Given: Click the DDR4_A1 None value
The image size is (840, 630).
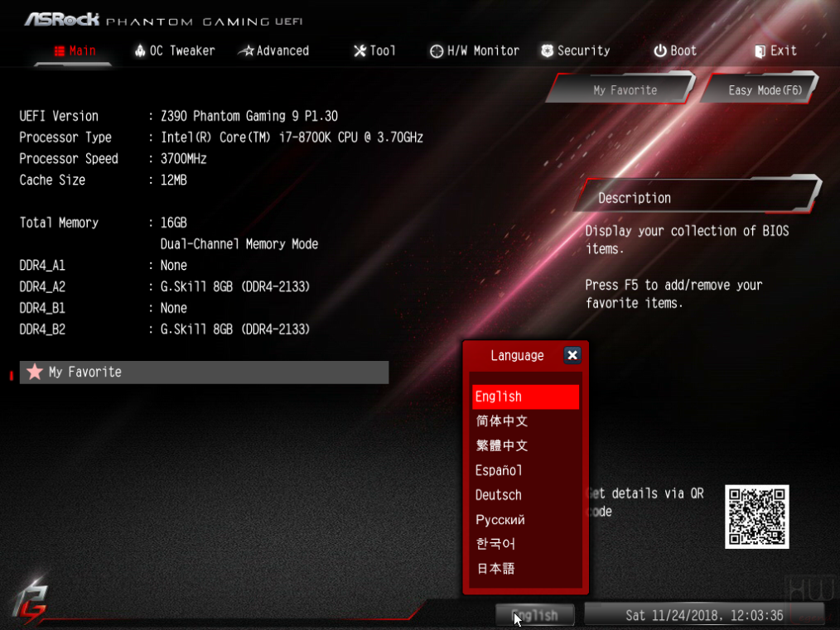Looking at the screenshot, I should [x=174, y=266].
